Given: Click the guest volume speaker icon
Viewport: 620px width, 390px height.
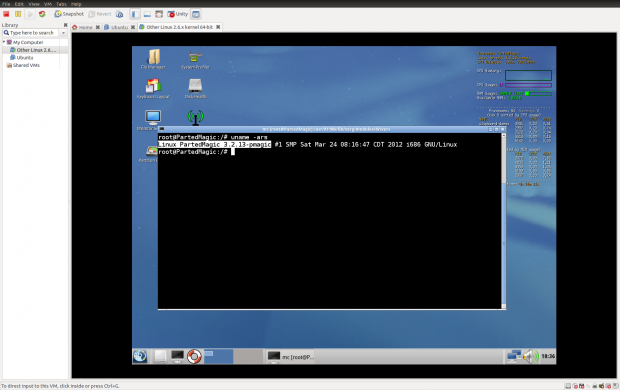Looking at the screenshot, I should pyautogui.click(x=531, y=356).
